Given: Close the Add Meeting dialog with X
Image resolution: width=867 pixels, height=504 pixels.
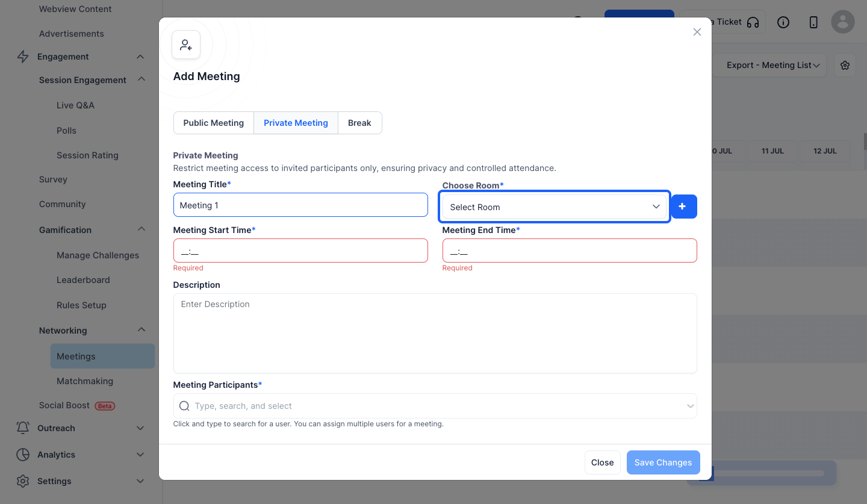Looking at the screenshot, I should (x=697, y=32).
